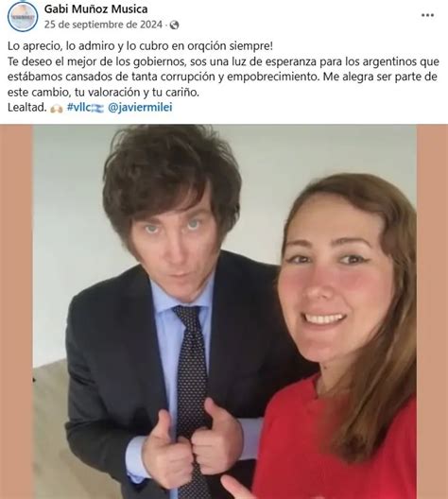
Task: Click the sentence 'Te deseo el mejor de los gobiernos'
Action: [96, 61]
